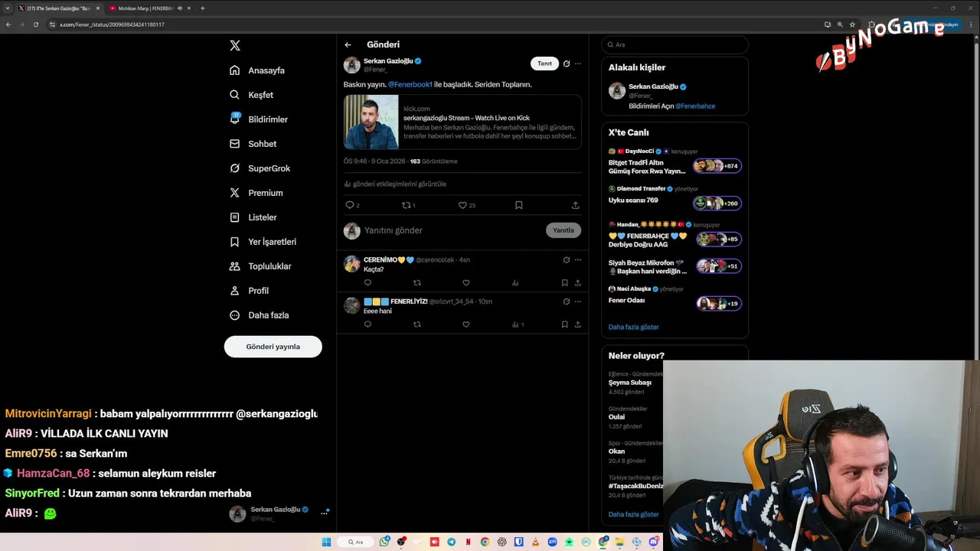Open the kick.com stream preview thumbnail
Screen dimensions: 980x551
371,122
